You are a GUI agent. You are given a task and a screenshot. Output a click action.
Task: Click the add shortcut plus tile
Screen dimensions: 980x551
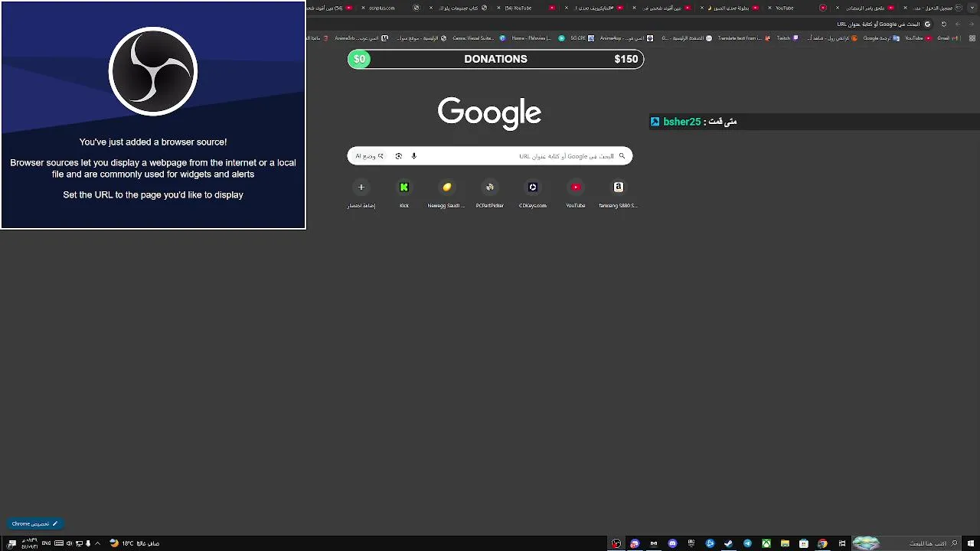point(361,193)
